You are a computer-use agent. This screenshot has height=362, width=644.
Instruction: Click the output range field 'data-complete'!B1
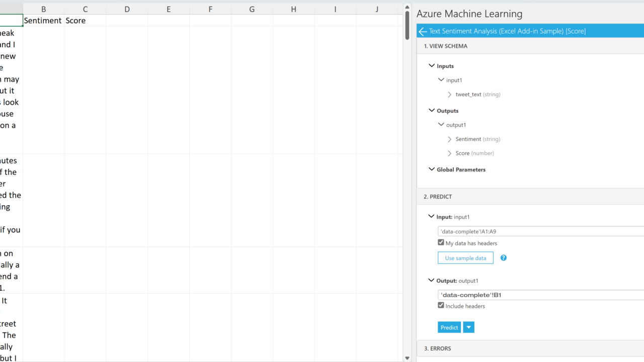click(538, 295)
